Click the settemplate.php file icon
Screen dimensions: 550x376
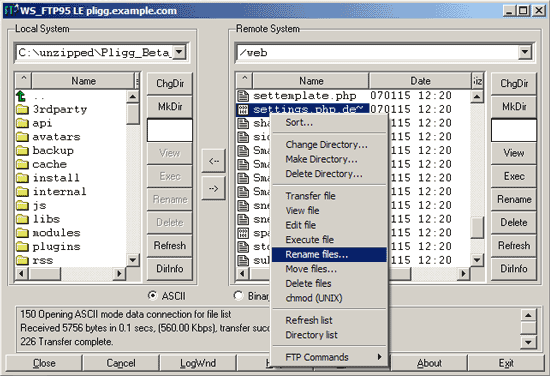tap(243, 96)
